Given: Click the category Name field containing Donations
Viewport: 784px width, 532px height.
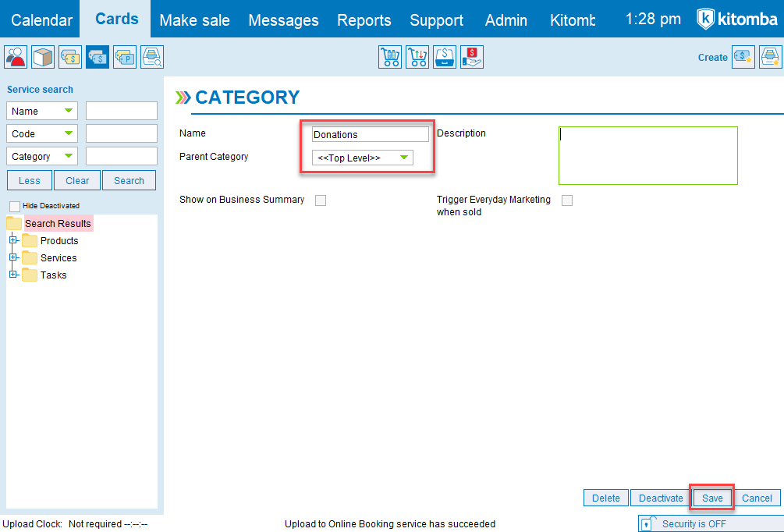Looking at the screenshot, I should click(371, 134).
